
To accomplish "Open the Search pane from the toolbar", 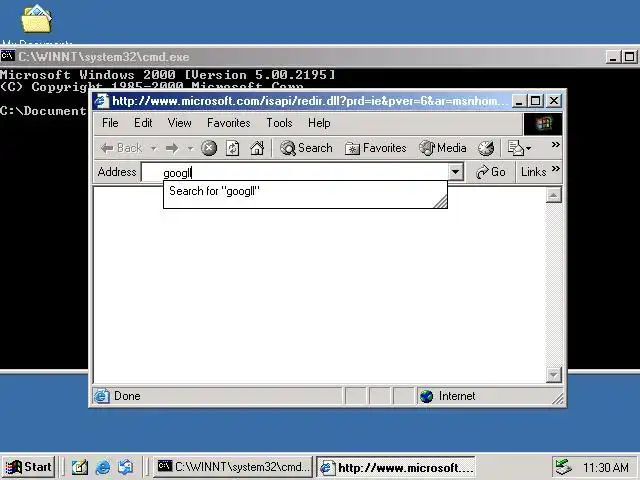I will [x=307, y=148].
